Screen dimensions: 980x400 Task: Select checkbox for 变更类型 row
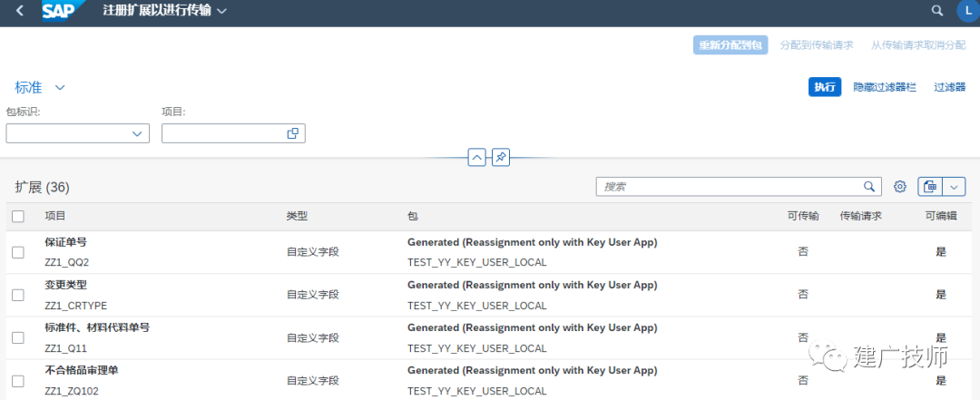tap(18, 295)
